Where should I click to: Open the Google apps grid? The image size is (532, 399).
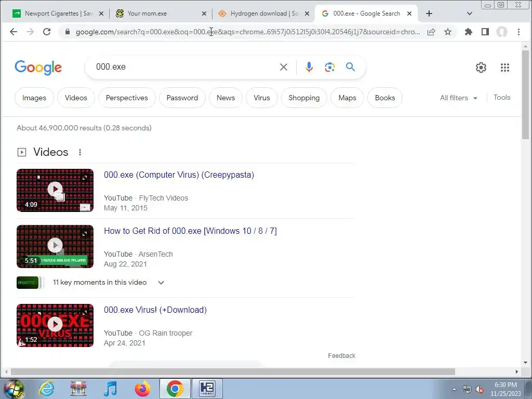coord(505,68)
